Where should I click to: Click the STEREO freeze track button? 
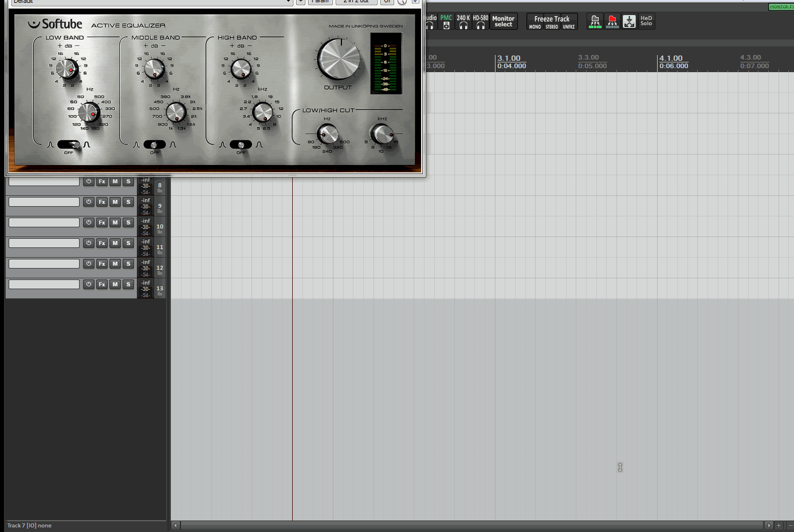(552, 27)
